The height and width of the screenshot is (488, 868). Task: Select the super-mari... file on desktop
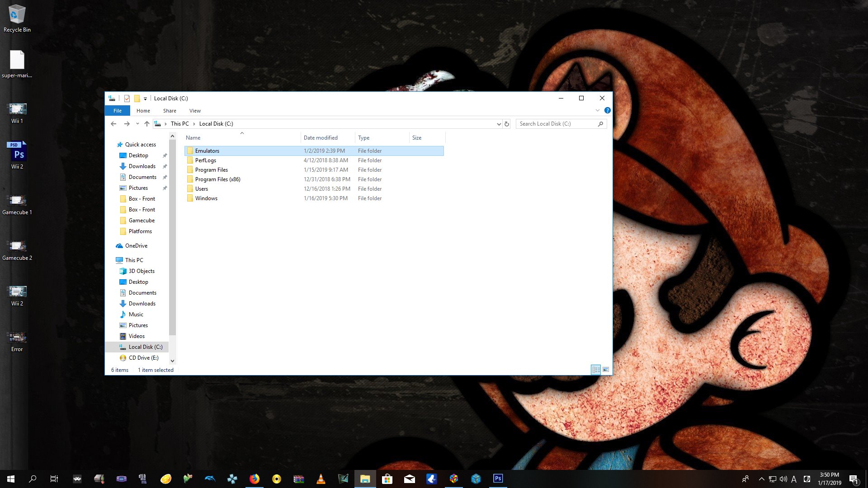(x=17, y=64)
